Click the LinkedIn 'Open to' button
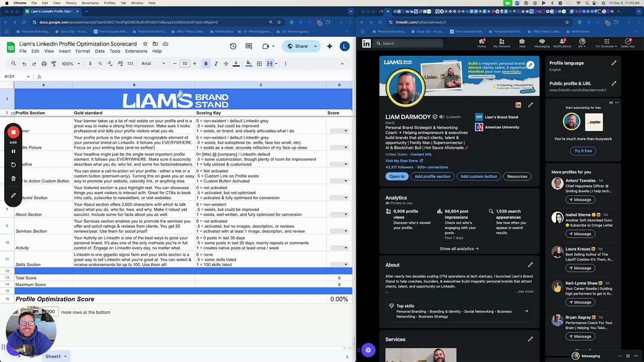Image resolution: width=644 pixels, height=362 pixels. (x=396, y=176)
